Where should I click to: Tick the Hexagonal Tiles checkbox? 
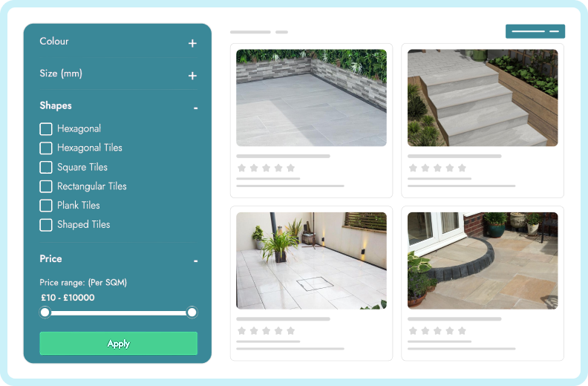[x=46, y=148]
